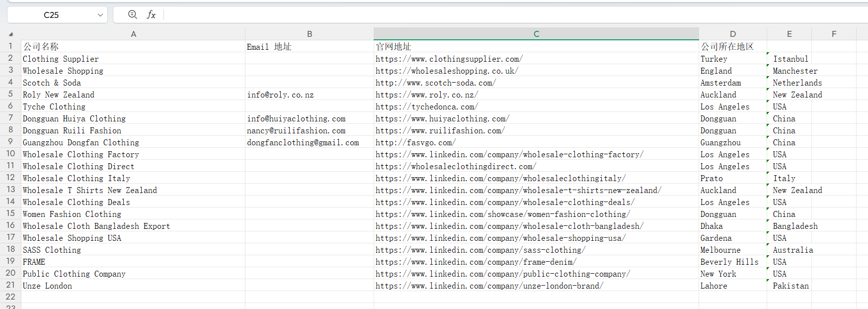Click the LinkedIn sass-clothing URL cell
868x309 pixels.
tap(536, 250)
